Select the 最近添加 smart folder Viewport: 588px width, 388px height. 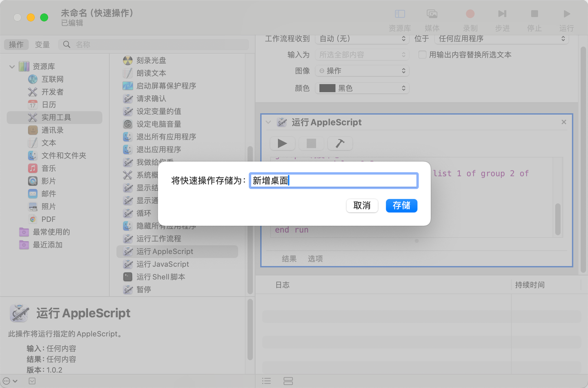pos(47,244)
